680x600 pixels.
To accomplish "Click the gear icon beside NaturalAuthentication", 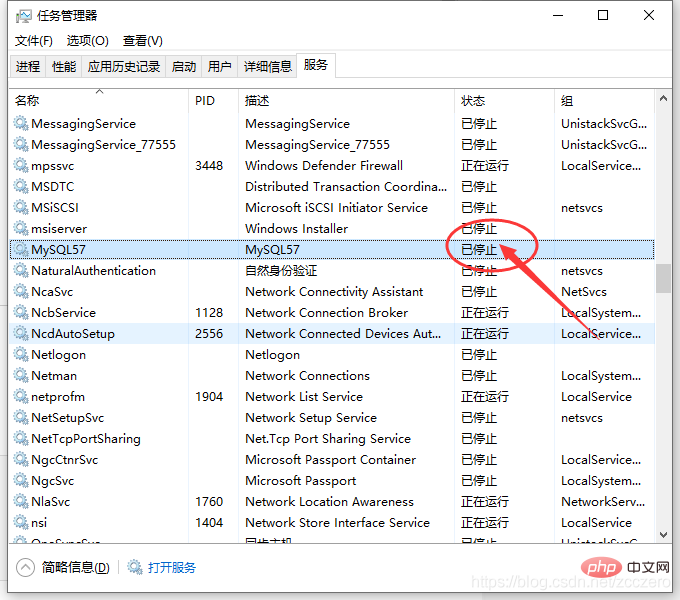I will tap(20, 270).
